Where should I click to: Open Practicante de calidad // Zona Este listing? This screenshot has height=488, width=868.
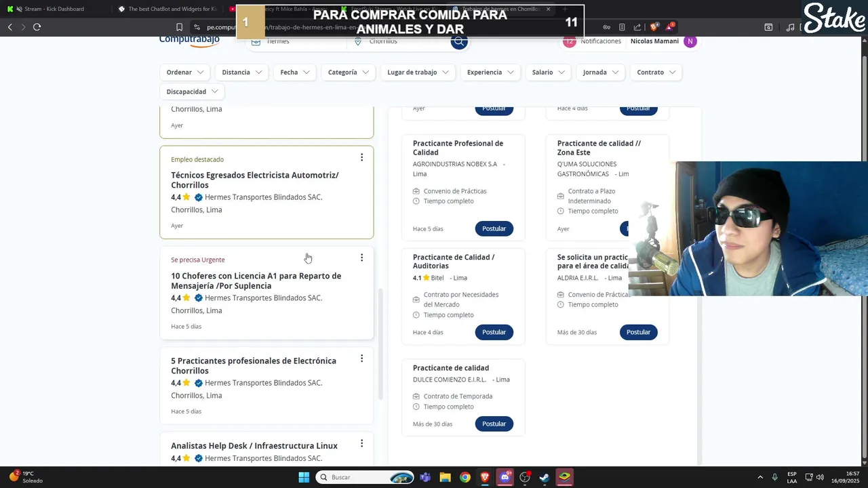coord(599,148)
